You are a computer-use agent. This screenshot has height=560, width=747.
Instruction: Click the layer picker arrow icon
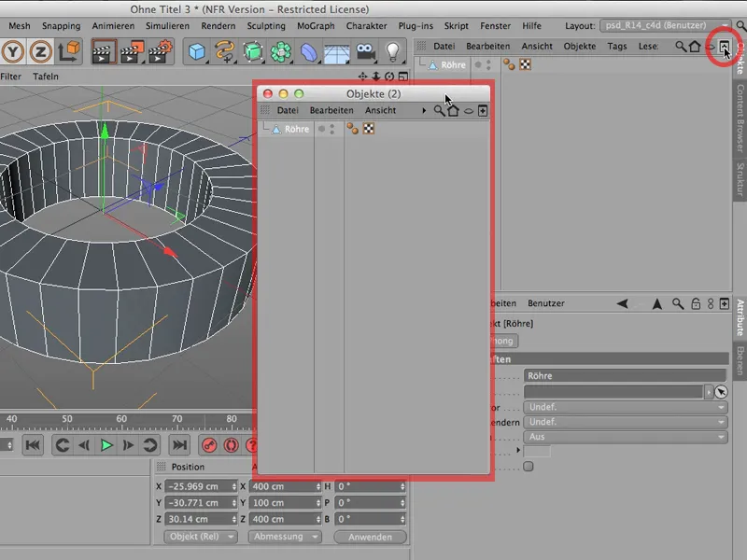[x=721, y=391]
